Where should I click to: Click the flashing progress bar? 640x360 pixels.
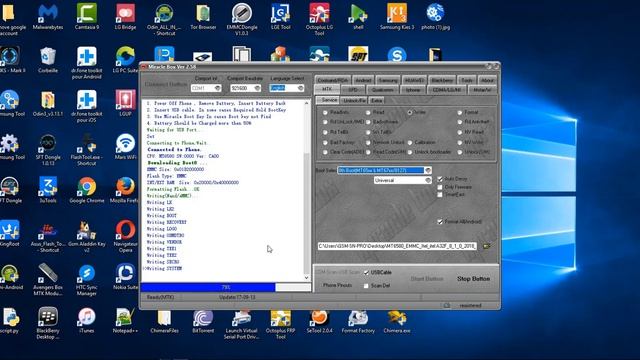pyautogui.click(x=226, y=287)
